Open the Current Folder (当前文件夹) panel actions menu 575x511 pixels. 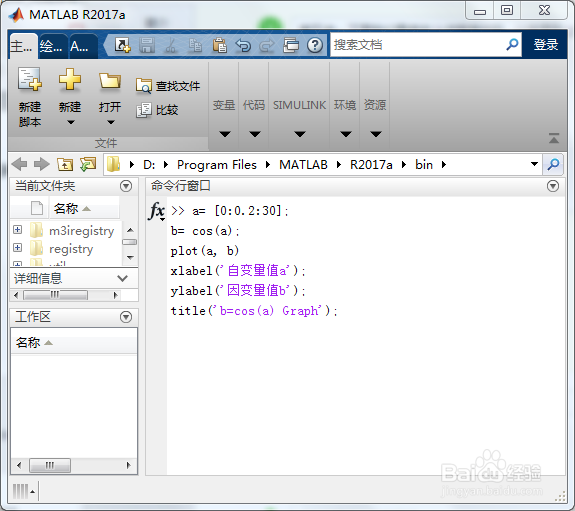[126, 186]
